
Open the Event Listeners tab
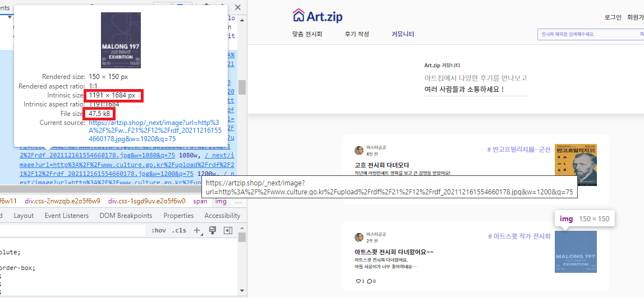(67, 216)
